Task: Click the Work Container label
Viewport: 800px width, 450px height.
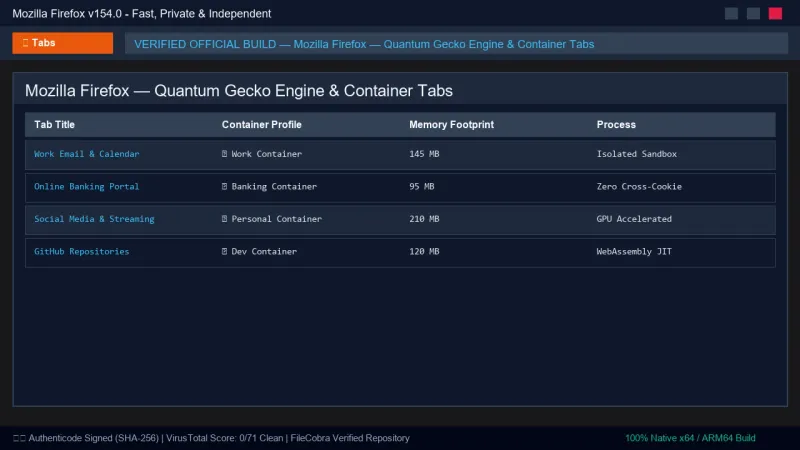Action: click(x=267, y=154)
